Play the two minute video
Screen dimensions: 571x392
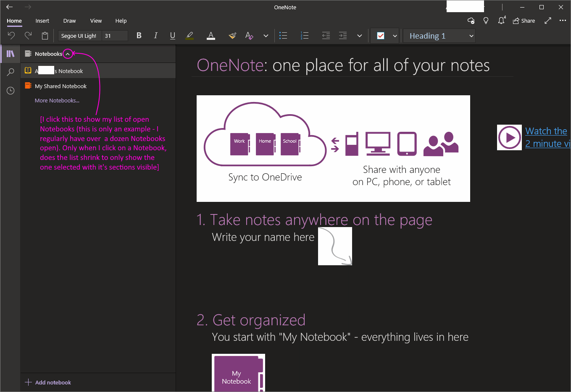click(509, 137)
